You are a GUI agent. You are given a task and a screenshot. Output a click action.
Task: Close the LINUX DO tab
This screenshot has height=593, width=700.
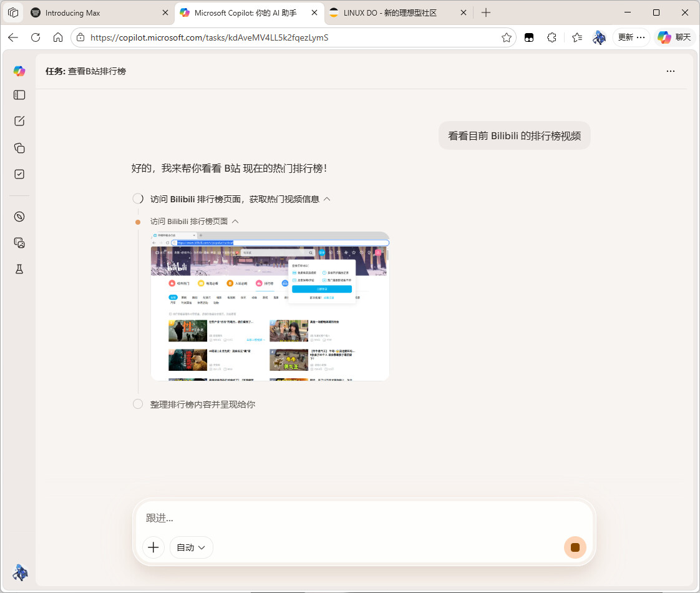click(464, 13)
